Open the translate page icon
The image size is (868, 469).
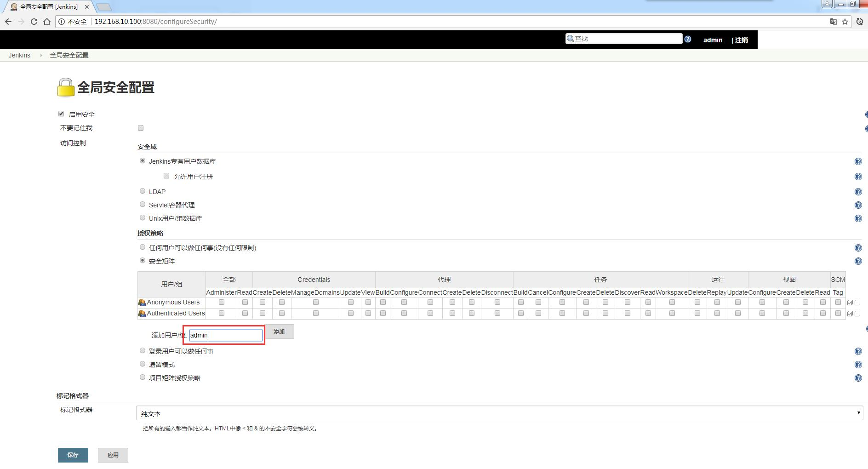coord(833,22)
